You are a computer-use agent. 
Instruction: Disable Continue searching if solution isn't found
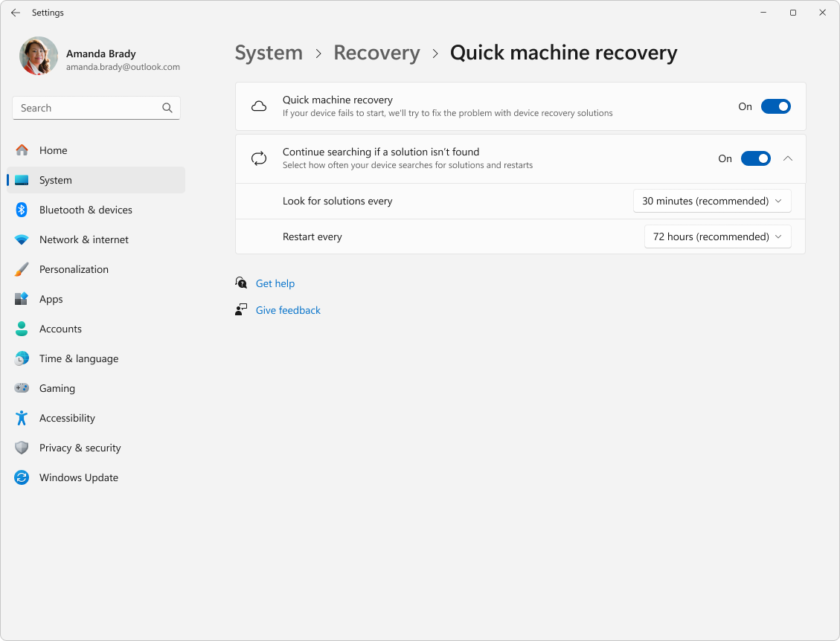755,158
